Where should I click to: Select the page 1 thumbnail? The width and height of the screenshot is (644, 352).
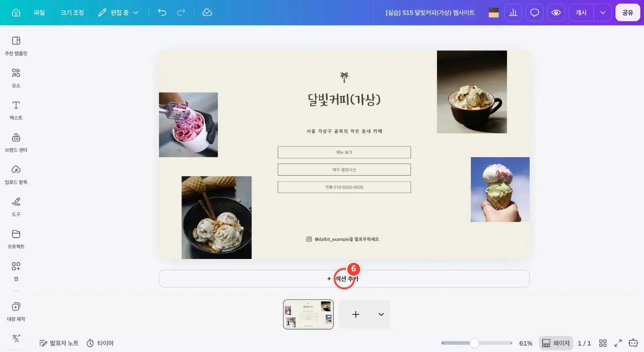pos(308,314)
